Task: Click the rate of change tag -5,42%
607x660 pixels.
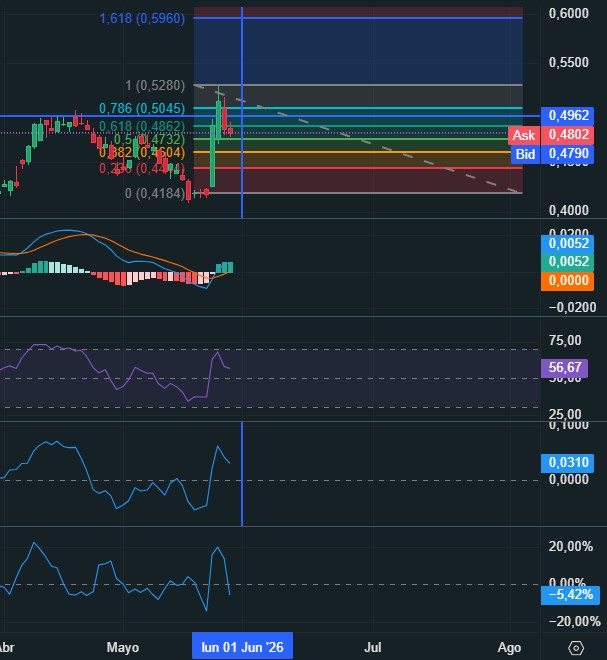Action: 570,595
